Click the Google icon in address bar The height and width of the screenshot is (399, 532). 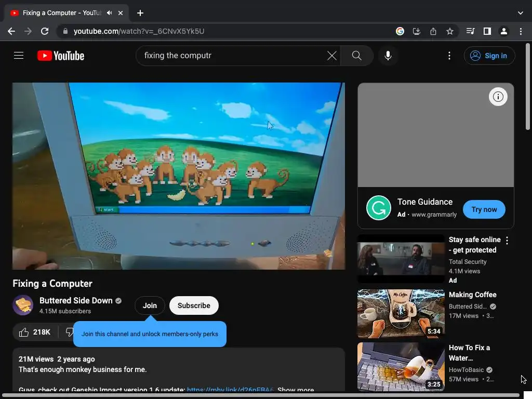coord(400,31)
